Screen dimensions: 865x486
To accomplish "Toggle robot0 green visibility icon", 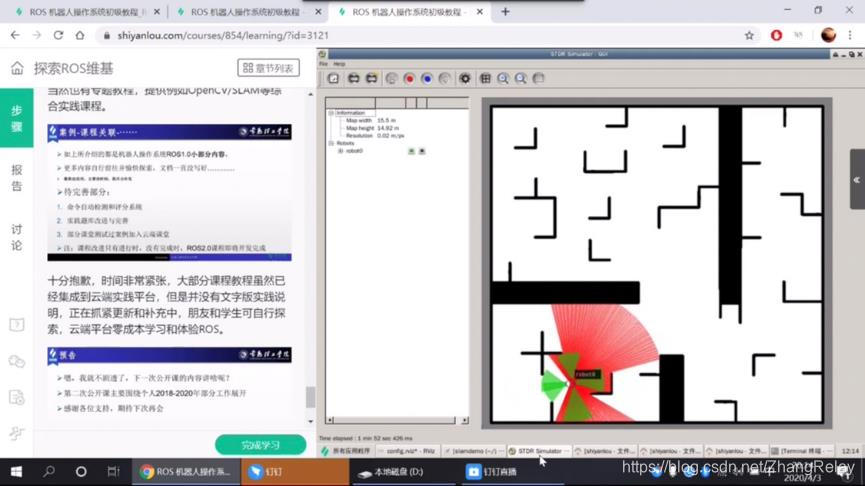I will tap(411, 151).
